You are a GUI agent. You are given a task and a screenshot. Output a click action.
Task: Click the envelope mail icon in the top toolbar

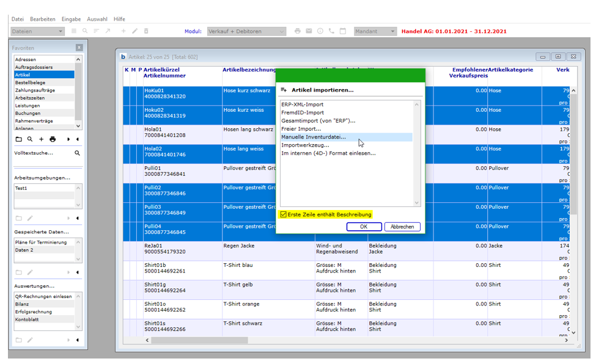(x=309, y=31)
